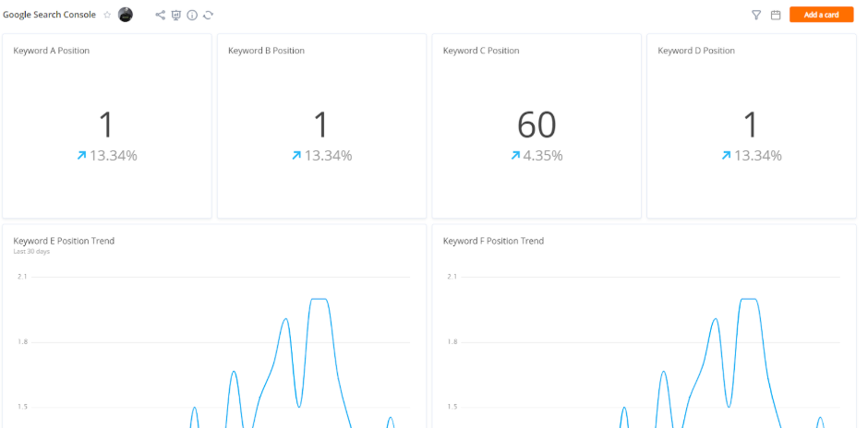
Task: Star the Google Search Console dashboard
Action: click(107, 15)
